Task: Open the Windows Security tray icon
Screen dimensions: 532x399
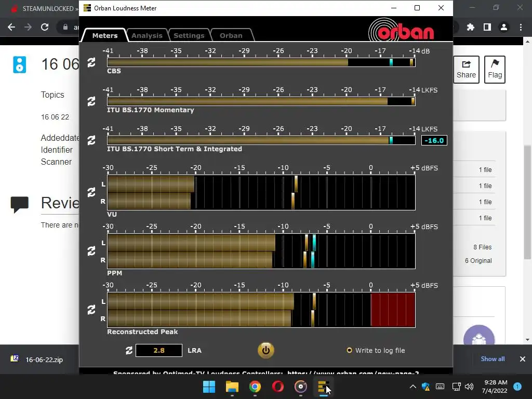Action: [x=426, y=387]
